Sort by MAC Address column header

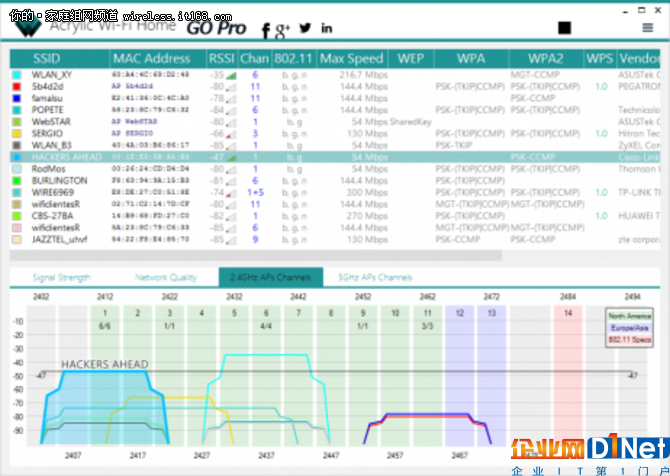point(152,59)
